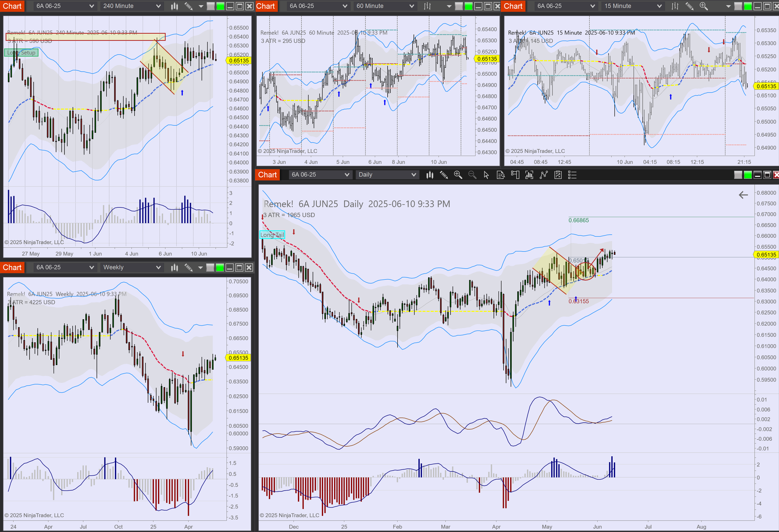Screen dimensions: 779x532
Task: Expand the 6A 06-25 instrument dropdown on the 60 Minute chart
Action: 318,6
